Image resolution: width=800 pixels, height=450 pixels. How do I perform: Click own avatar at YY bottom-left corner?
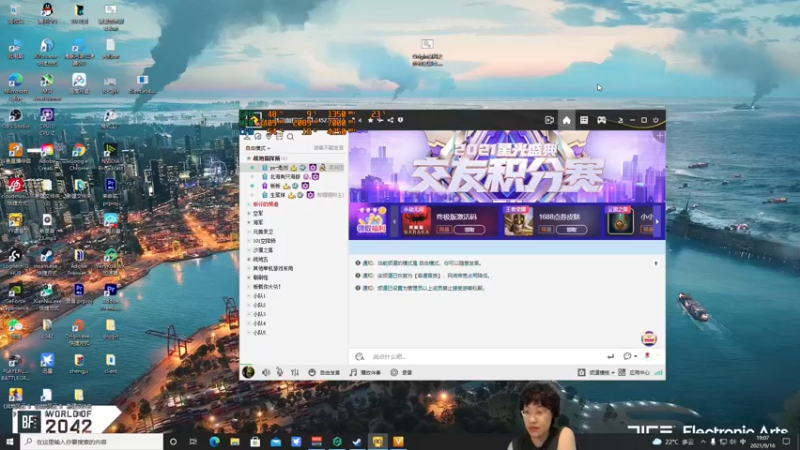[248, 372]
